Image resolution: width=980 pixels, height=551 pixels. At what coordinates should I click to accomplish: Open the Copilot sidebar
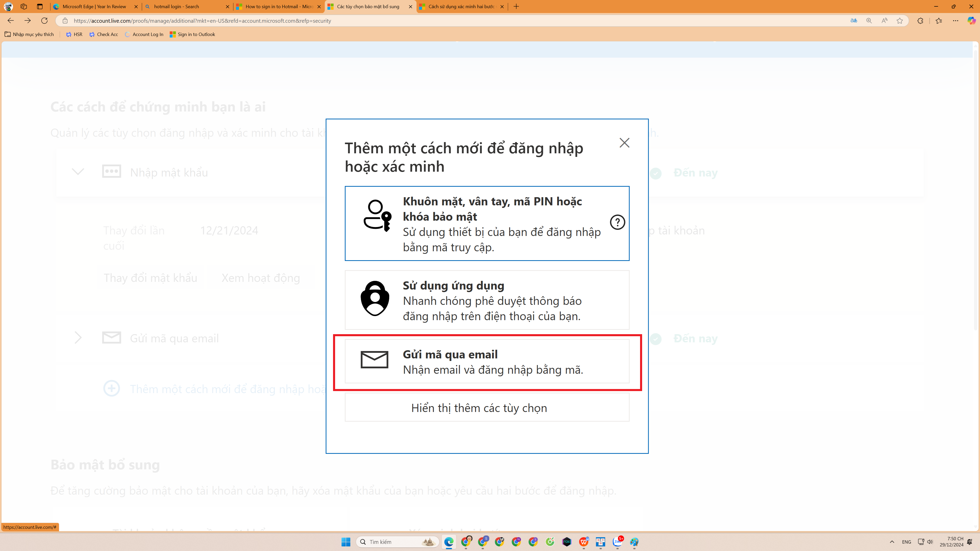pyautogui.click(x=971, y=20)
